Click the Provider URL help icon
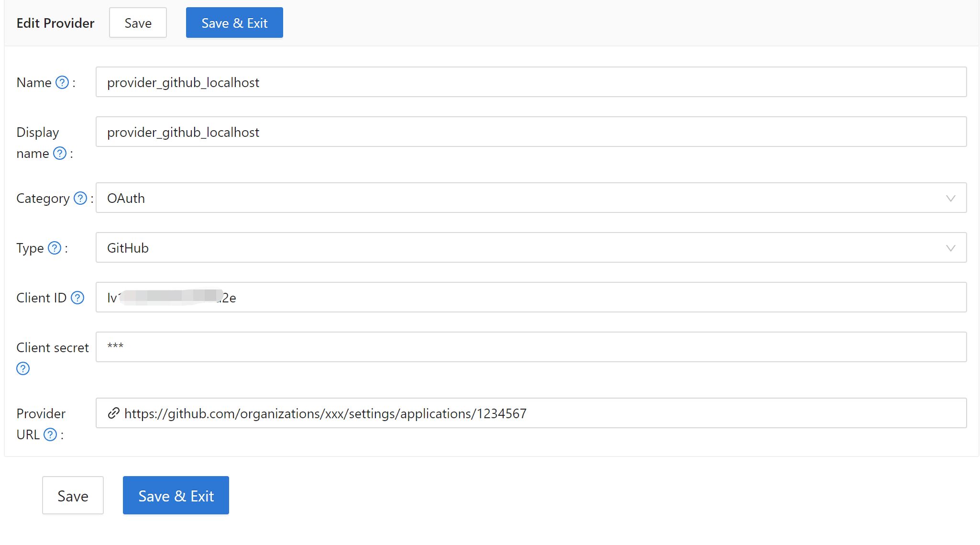Screen dimensions: 980x545 50,435
